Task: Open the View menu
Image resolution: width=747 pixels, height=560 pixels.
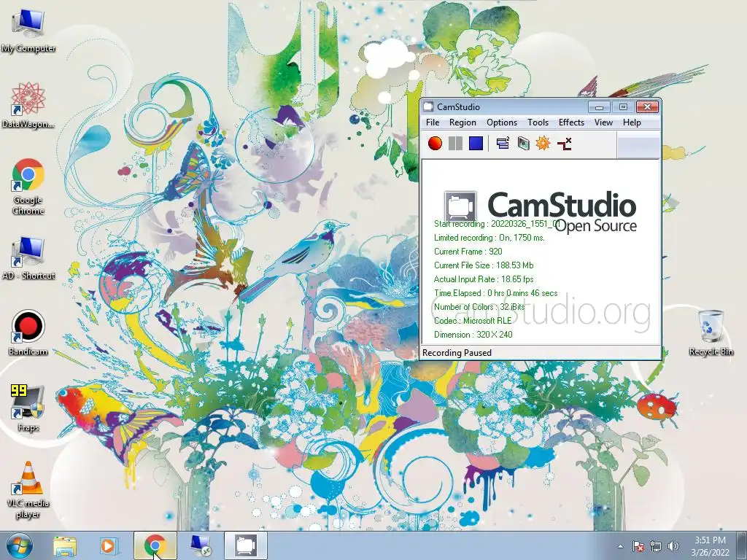Action: 603,122
